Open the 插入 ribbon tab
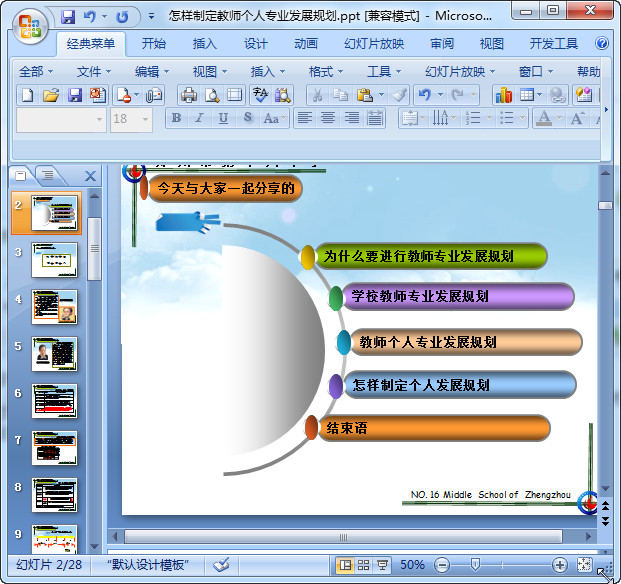This screenshot has width=621, height=584. pos(204,44)
